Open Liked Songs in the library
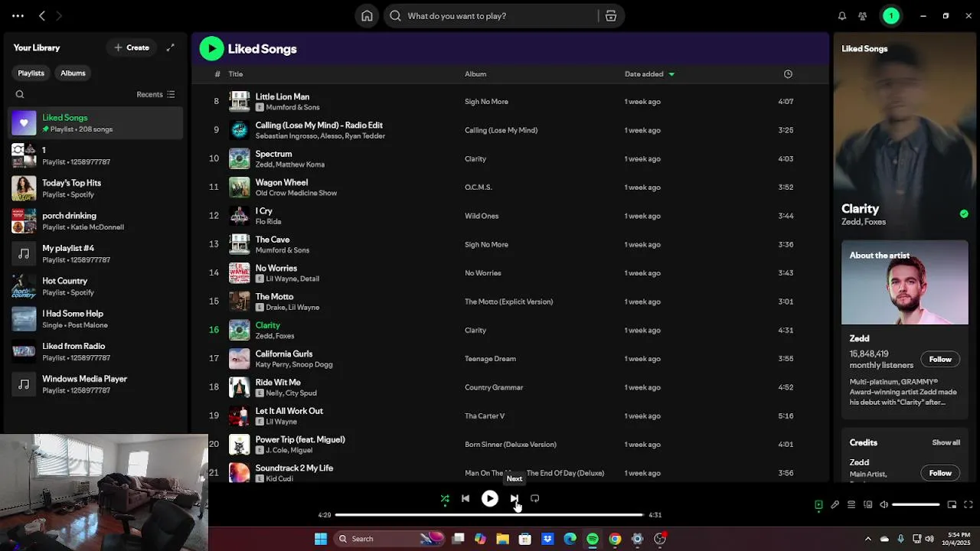Image resolution: width=980 pixels, height=551 pixels. (x=96, y=123)
